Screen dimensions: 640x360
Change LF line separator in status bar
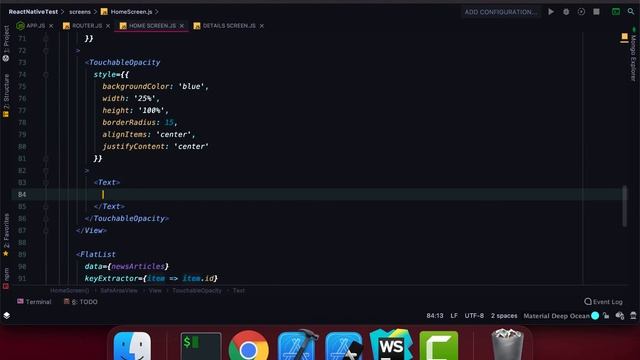click(454, 316)
